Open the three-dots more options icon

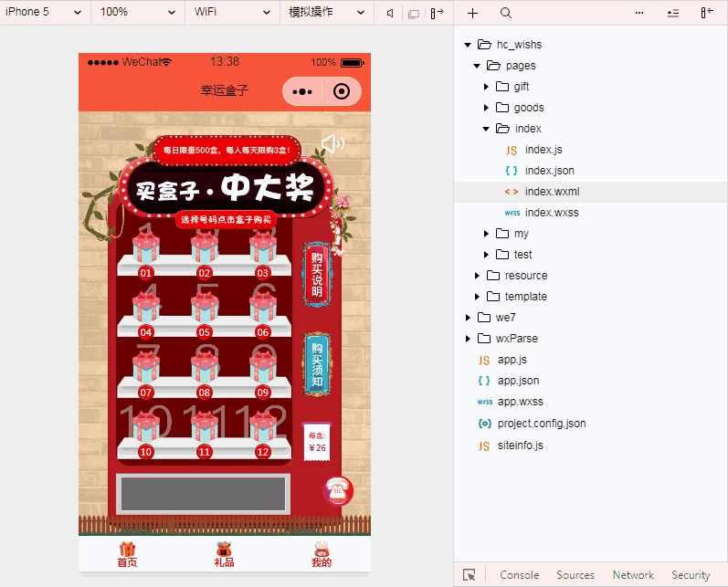[x=639, y=13]
